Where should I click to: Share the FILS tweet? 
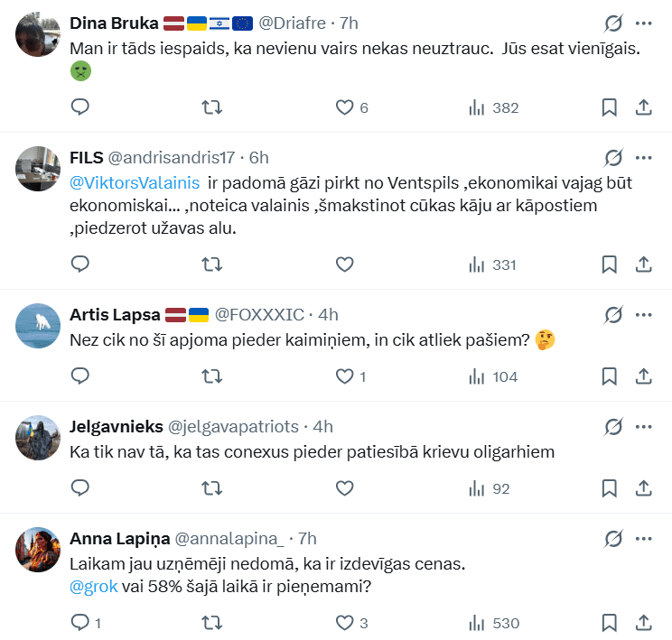(644, 264)
